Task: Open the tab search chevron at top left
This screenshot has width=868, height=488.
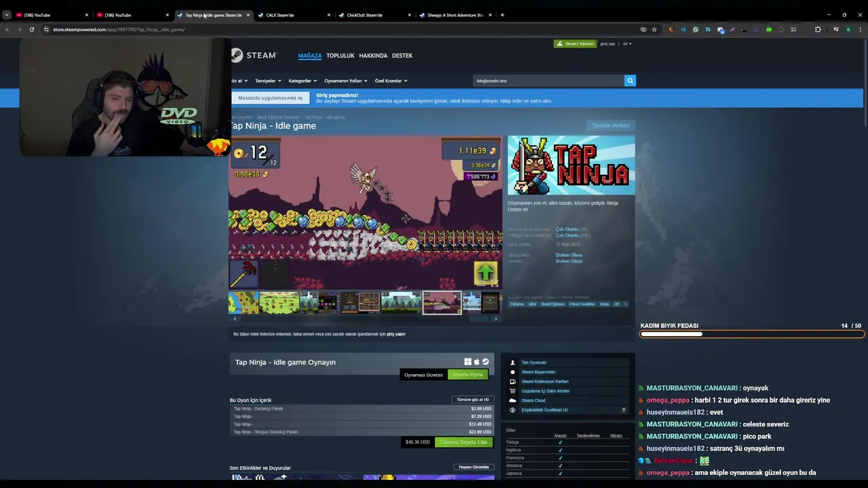Action: point(7,15)
